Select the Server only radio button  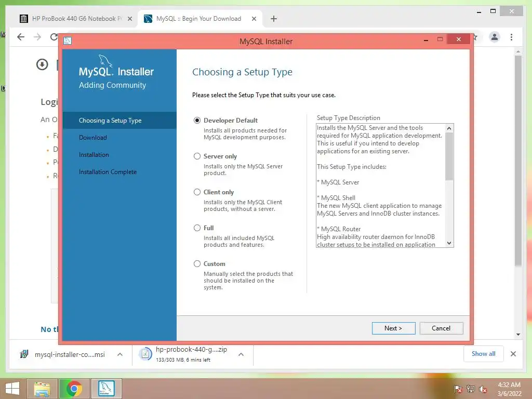click(x=197, y=156)
